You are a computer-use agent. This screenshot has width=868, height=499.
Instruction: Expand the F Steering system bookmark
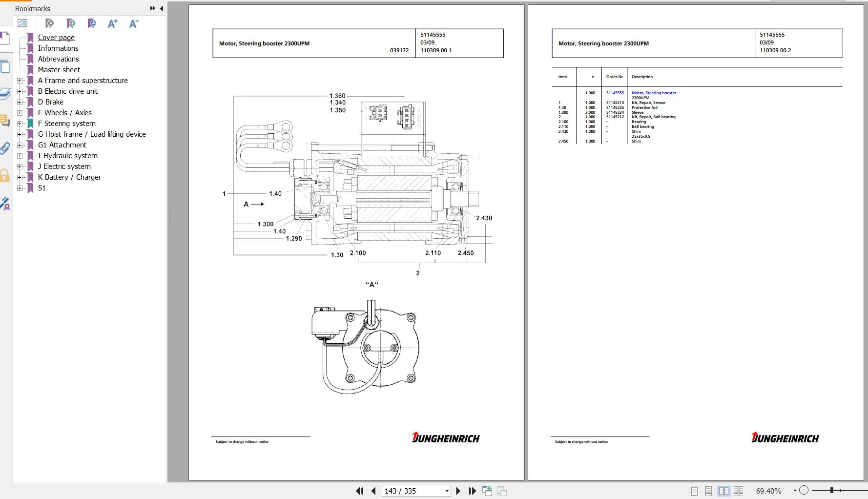(x=20, y=124)
